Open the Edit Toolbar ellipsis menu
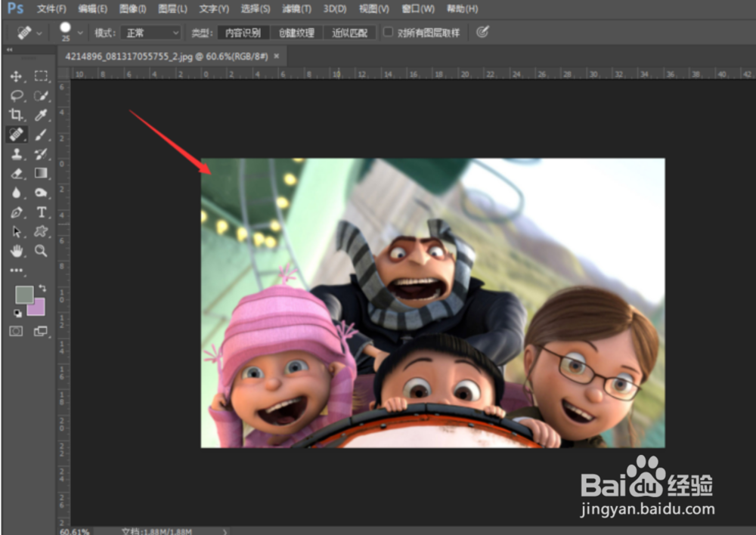The image size is (756, 535). pos(17,271)
